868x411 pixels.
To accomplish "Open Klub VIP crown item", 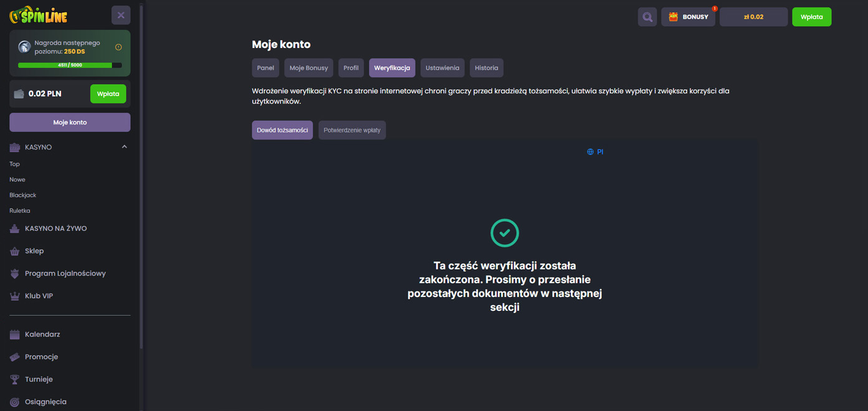I will (39, 296).
